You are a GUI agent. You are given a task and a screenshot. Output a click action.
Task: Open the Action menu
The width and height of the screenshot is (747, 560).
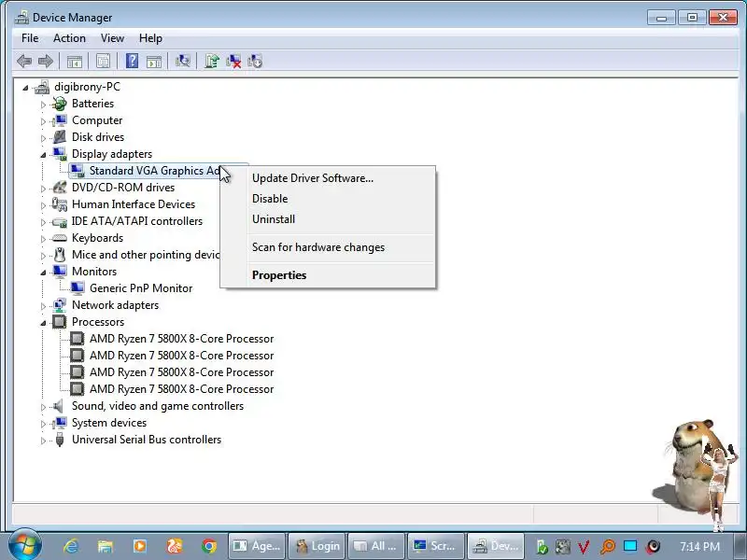coord(69,38)
